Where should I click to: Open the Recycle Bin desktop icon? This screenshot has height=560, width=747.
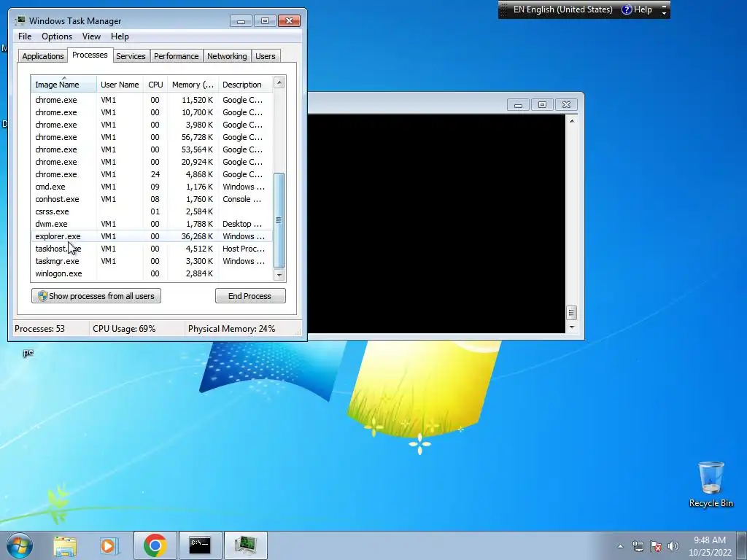click(x=711, y=484)
